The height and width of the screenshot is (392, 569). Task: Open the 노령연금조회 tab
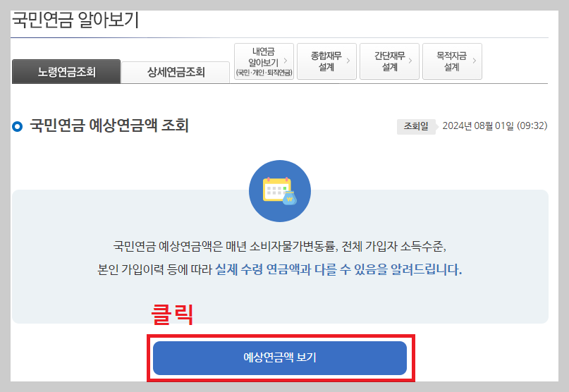tap(66, 72)
